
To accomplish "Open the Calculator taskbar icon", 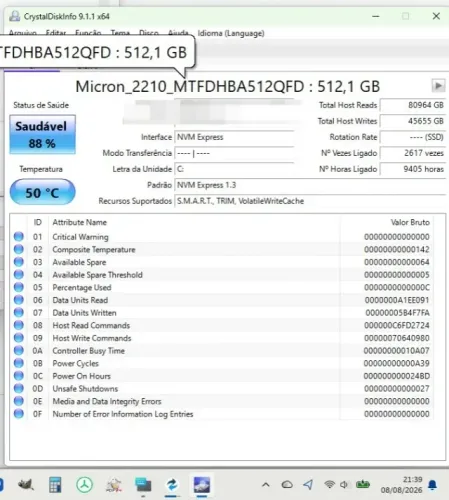I will click(x=55, y=485).
